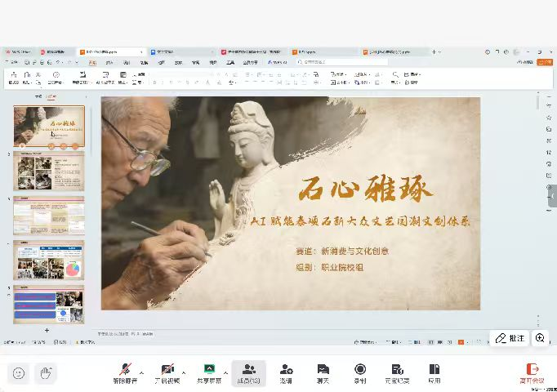
Task: Click the magnifier zoom icon beside 批注
Action: click(541, 337)
